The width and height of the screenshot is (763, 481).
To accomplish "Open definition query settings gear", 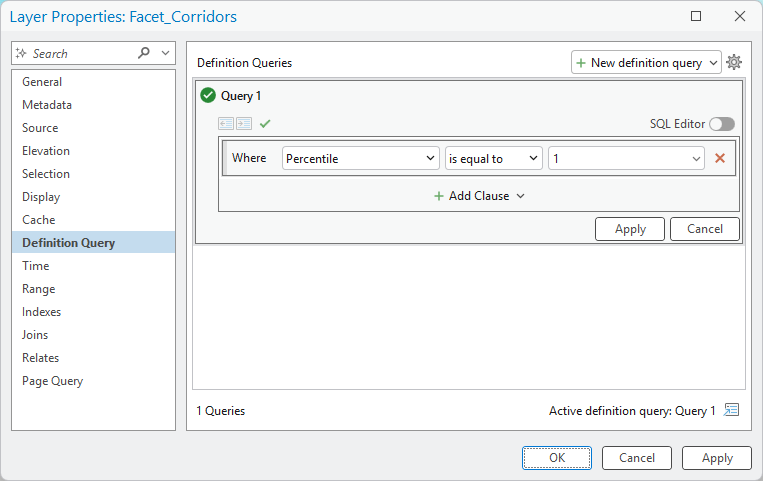I will tap(734, 62).
